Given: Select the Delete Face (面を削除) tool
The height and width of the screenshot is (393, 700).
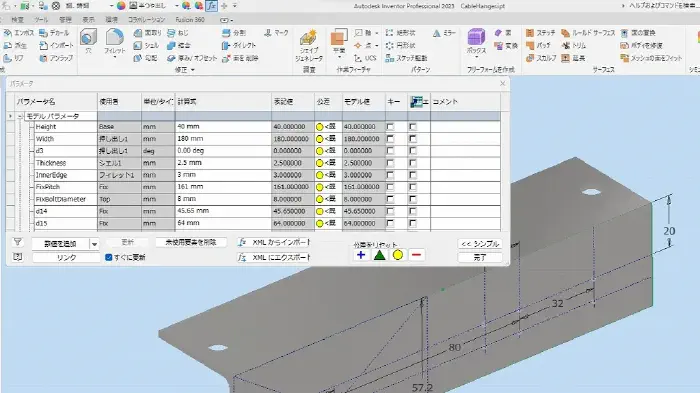Looking at the screenshot, I should click(x=240, y=58).
